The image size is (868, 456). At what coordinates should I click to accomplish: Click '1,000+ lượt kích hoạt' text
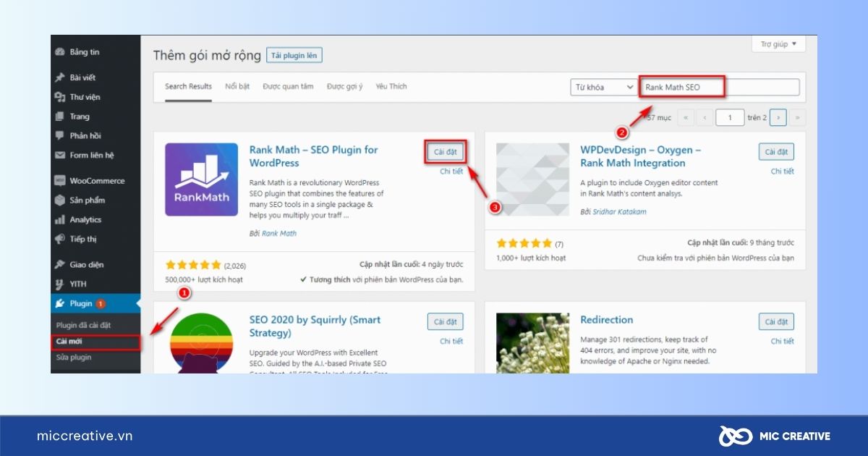[x=531, y=258]
